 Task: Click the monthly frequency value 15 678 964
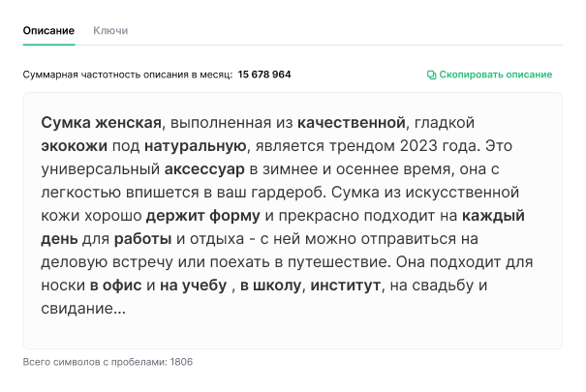[x=264, y=75]
